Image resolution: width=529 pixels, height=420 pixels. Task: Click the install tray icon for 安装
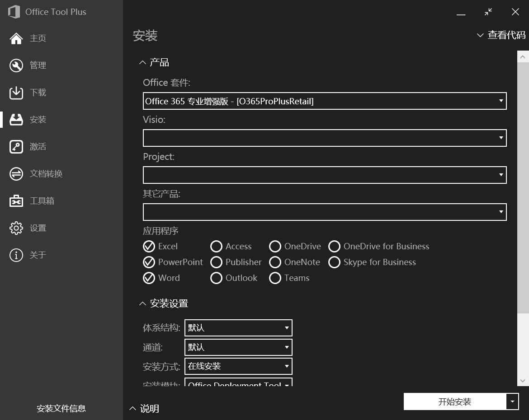pos(16,120)
